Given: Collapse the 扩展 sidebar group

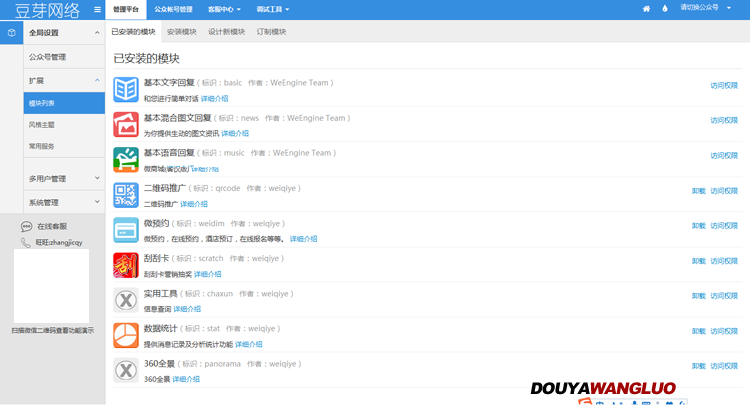Looking at the screenshot, I should (x=97, y=80).
